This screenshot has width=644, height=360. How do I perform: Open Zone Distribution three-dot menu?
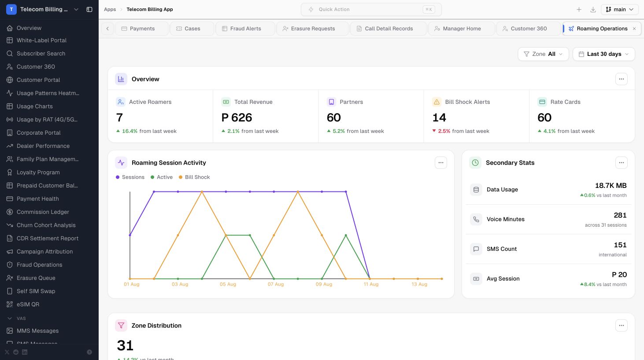(622, 326)
